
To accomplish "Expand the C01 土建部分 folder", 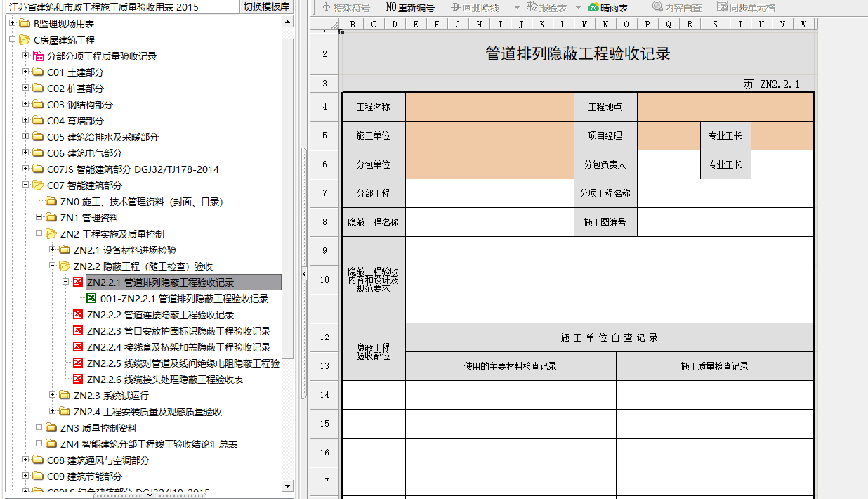I will click(x=26, y=72).
